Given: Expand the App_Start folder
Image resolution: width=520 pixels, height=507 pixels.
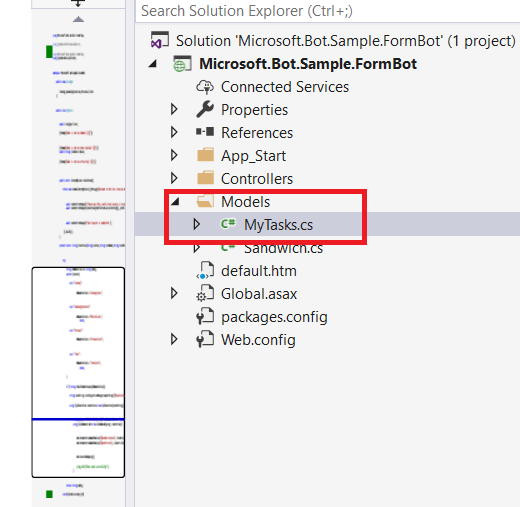Looking at the screenshot, I should [174, 155].
